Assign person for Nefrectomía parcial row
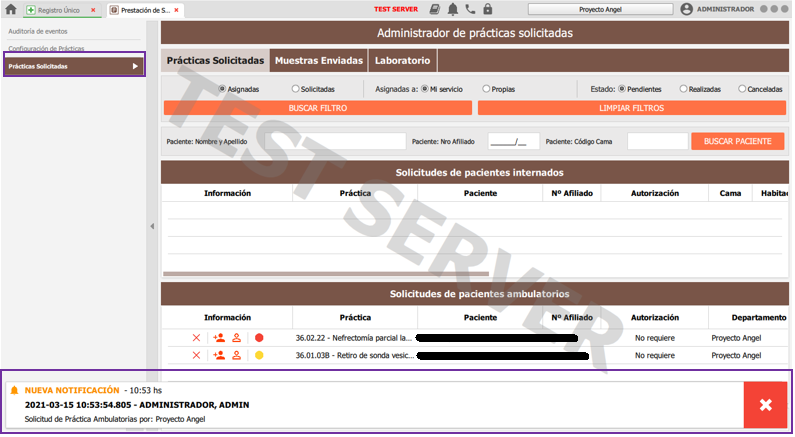795x437 pixels. (219, 338)
